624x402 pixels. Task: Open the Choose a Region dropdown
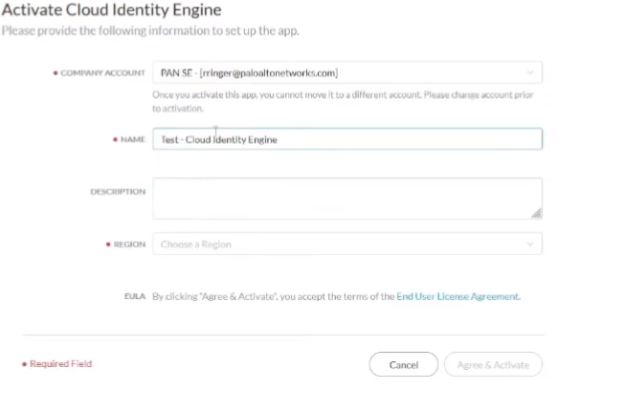(x=347, y=244)
